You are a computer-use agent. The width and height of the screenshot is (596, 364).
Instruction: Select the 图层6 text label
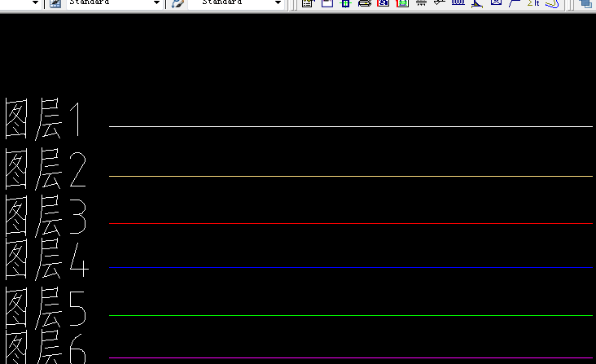coord(46,347)
